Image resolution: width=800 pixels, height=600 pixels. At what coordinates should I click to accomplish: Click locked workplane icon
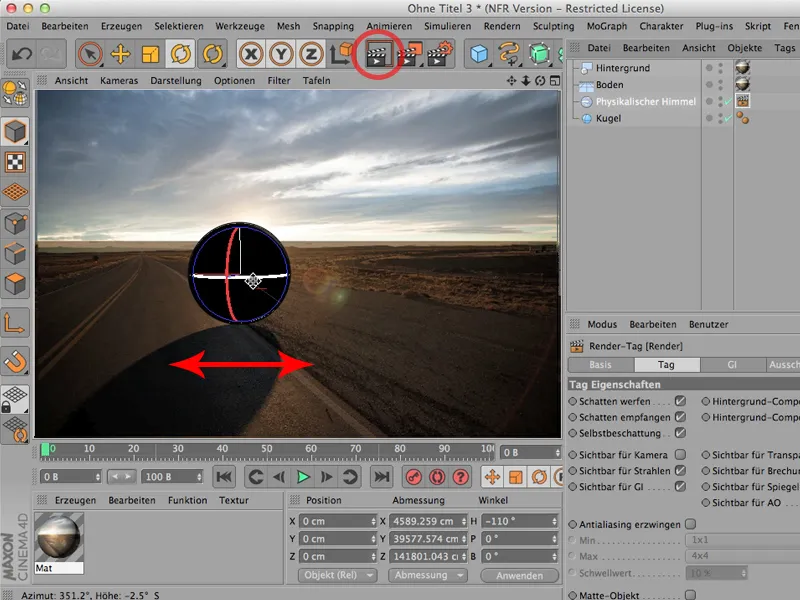tap(15, 399)
